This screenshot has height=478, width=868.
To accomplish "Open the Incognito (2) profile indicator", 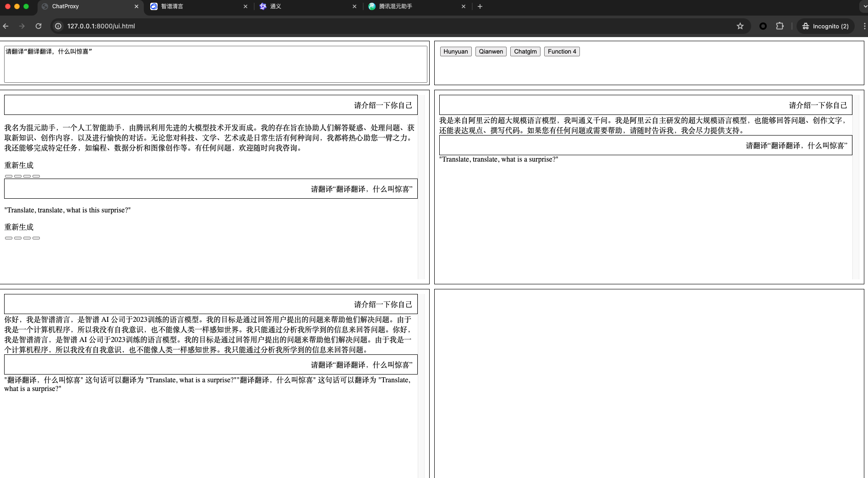I will [825, 26].
